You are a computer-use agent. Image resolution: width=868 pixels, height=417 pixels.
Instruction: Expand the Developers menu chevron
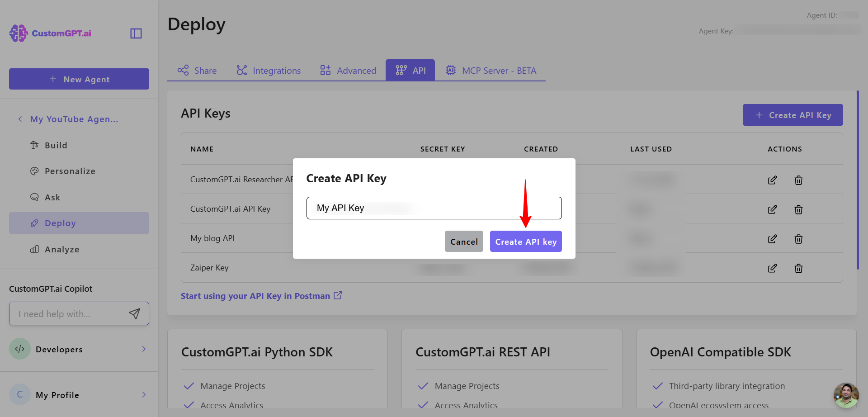click(144, 349)
